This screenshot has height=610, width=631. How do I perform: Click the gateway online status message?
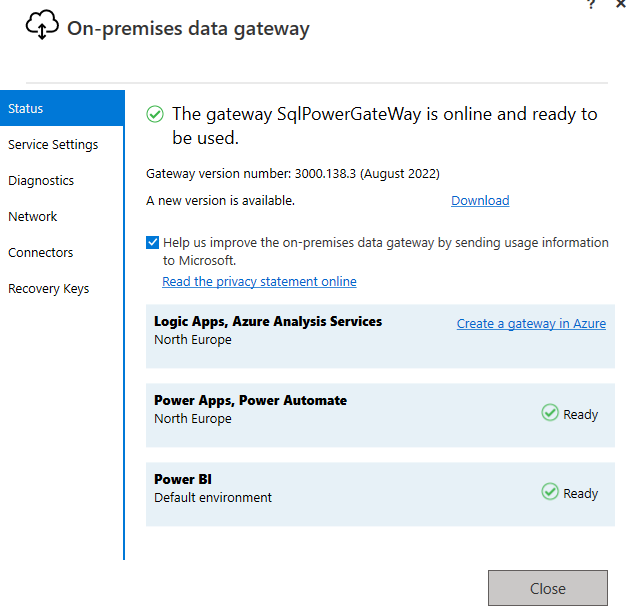pos(385,126)
